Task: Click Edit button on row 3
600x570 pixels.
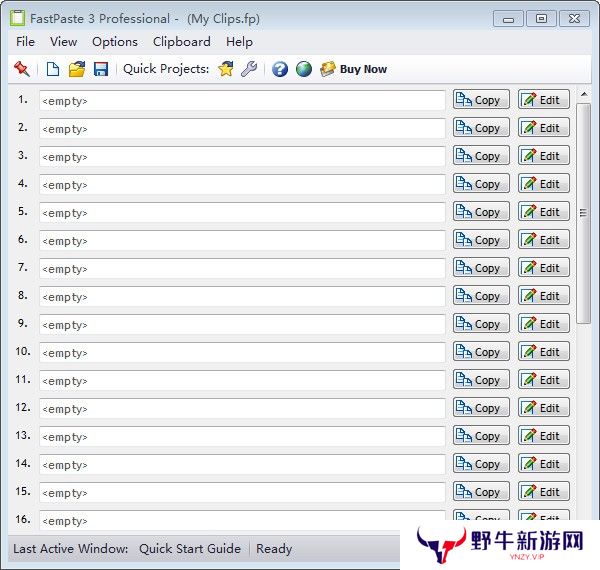Action: click(544, 155)
